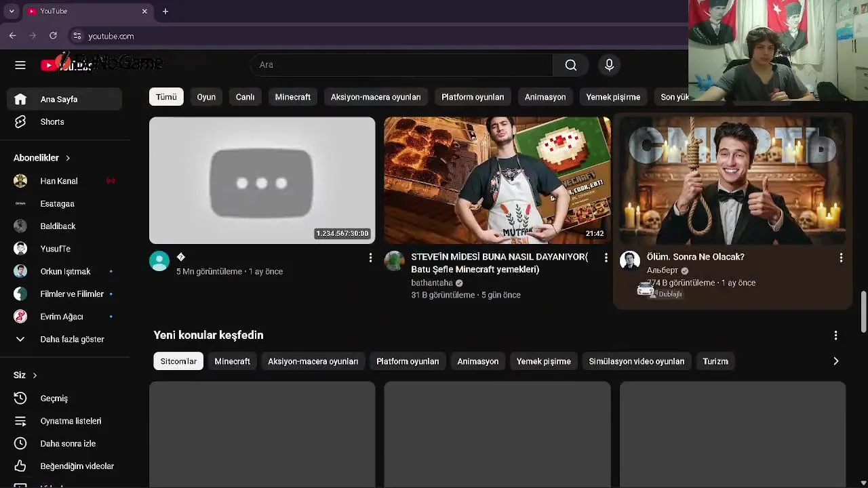
Task: Open the hamburger guide menu
Action: point(20,65)
